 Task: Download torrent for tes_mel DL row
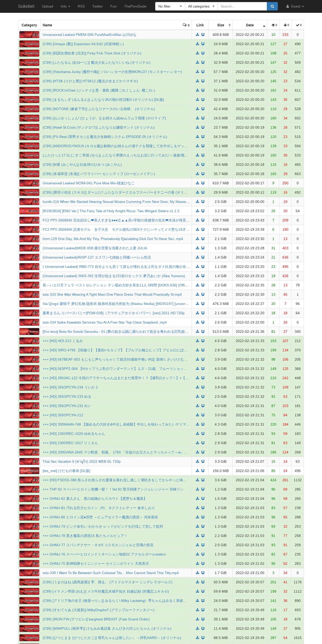point(198,471)
